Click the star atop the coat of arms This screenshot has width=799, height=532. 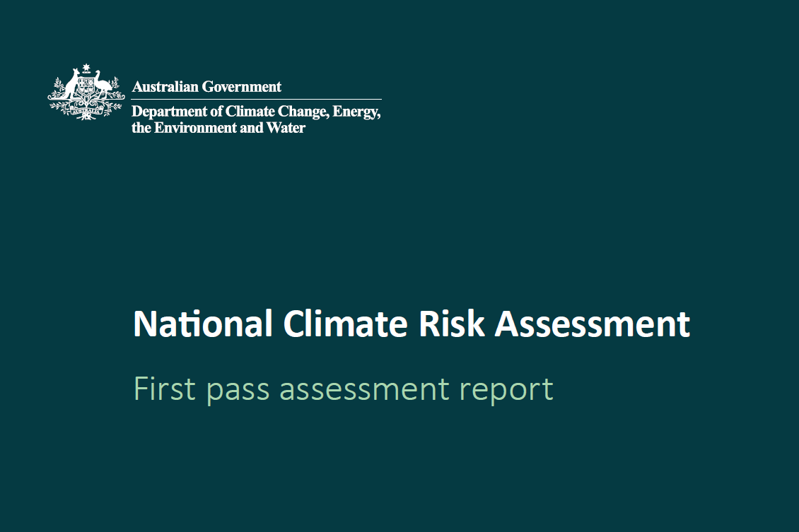(87, 69)
